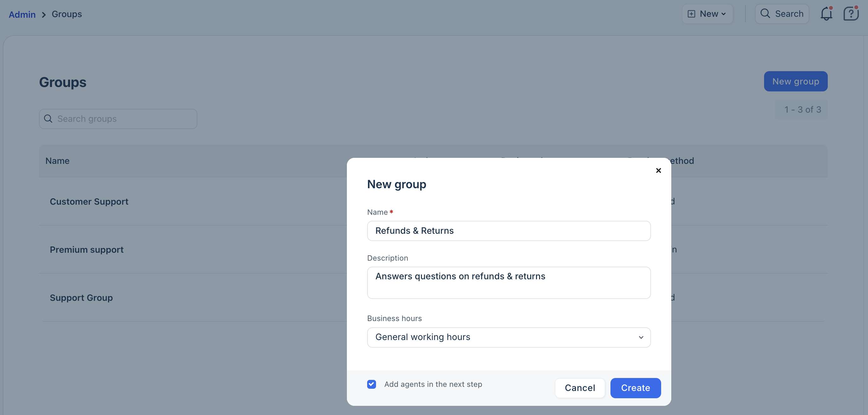Click the magnifier icon in top Search
The height and width of the screenshot is (415, 868).
pyautogui.click(x=765, y=14)
